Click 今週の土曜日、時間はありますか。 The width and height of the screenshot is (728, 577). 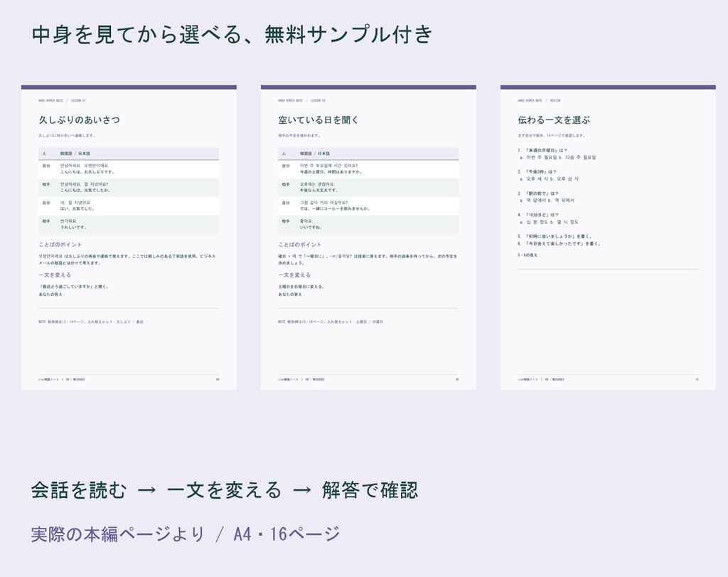[331, 172]
